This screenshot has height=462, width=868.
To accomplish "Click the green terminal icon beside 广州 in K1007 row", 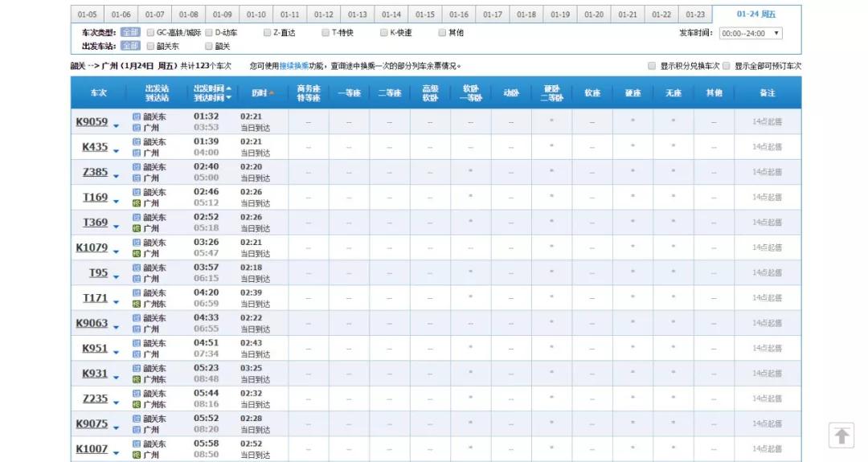I will click(x=136, y=455).
